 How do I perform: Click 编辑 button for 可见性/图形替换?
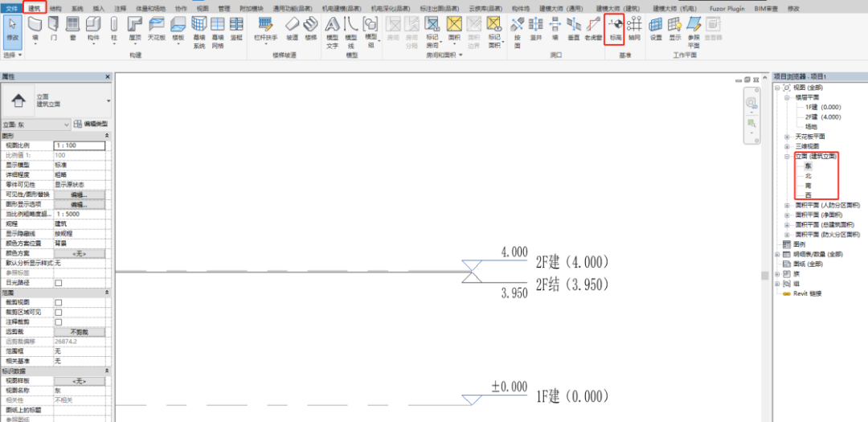click(79, 195)
